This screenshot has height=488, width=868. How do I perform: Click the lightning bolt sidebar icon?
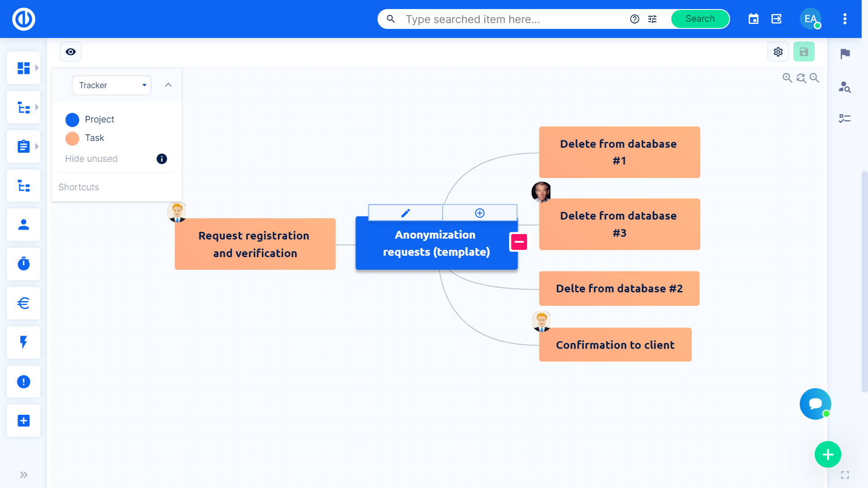click(24, 342)
